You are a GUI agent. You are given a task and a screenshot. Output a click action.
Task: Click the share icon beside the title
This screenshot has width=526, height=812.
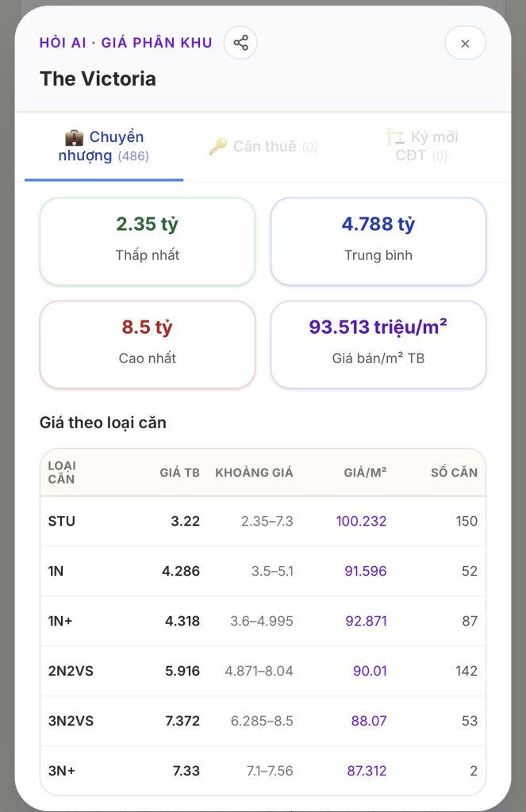240,43
